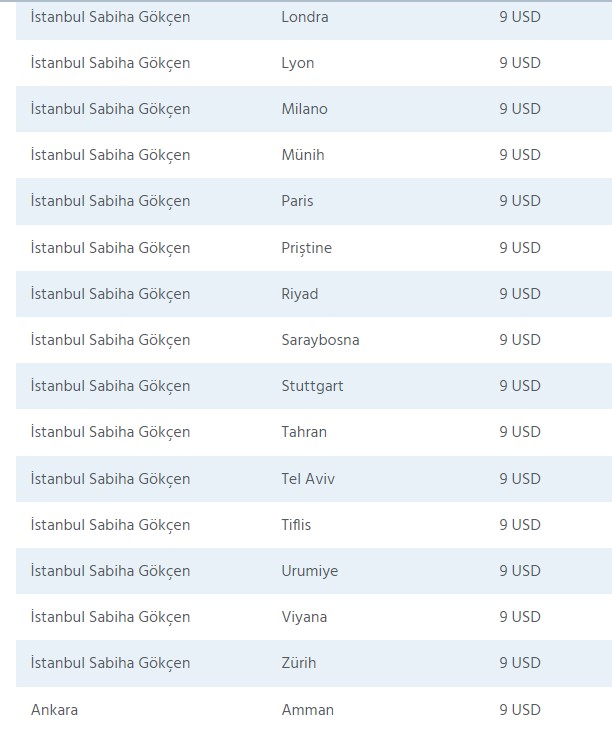Click the Milano destination text
Image resolution: width=612 pixels, height=731 pixels.
coord(304,109)
